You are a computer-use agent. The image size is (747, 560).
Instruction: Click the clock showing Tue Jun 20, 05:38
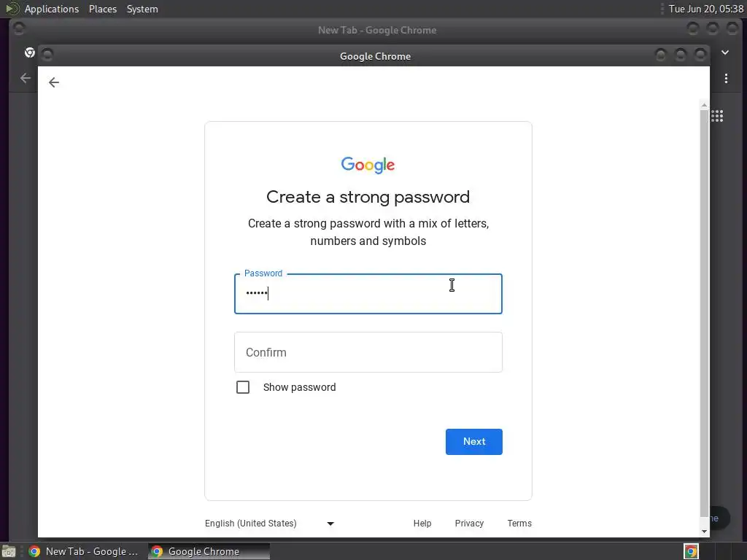point(705,9)
